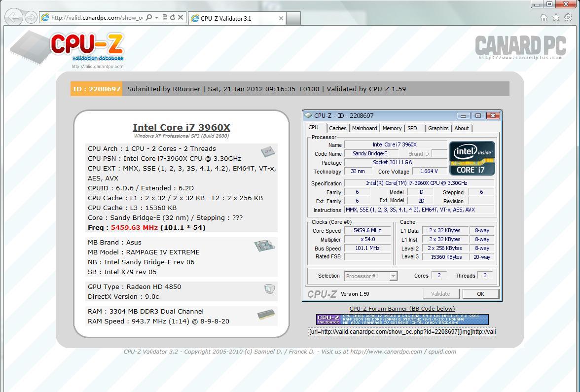Open a new blank browser tab
This screenshot has height=392, width=580.
tap(293, 18)
